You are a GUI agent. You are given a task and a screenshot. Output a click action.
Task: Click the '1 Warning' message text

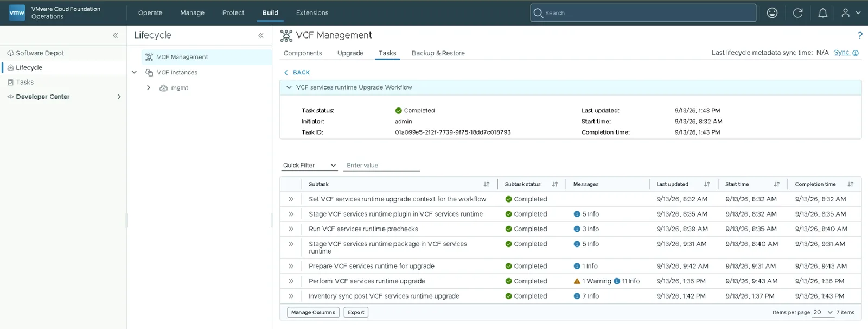point(597,281)
